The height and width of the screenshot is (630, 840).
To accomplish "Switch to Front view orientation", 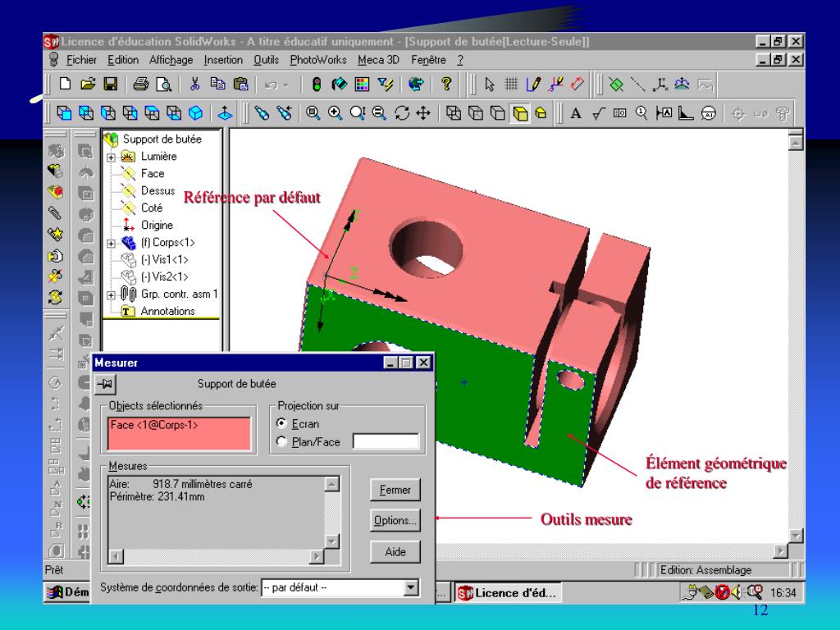I will pos(64,113).
